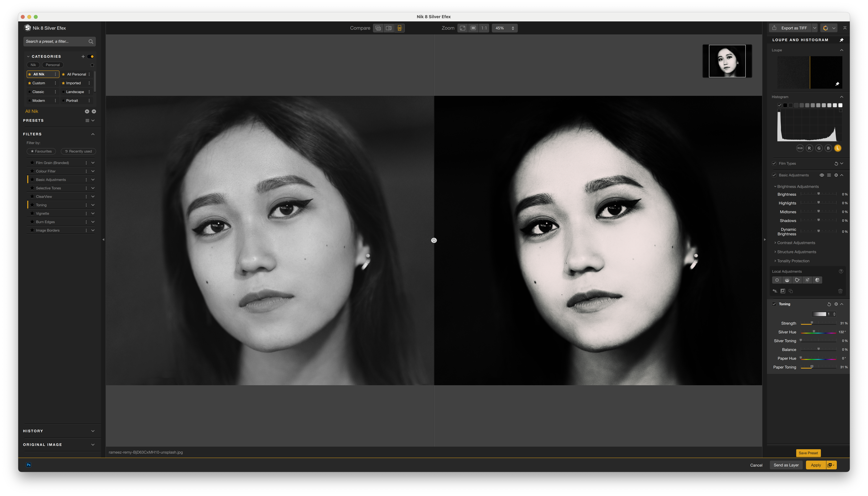The image size is (868, 496).
Task: Expand the History panel
Action: pyautogui.click(x=93, y=431)
